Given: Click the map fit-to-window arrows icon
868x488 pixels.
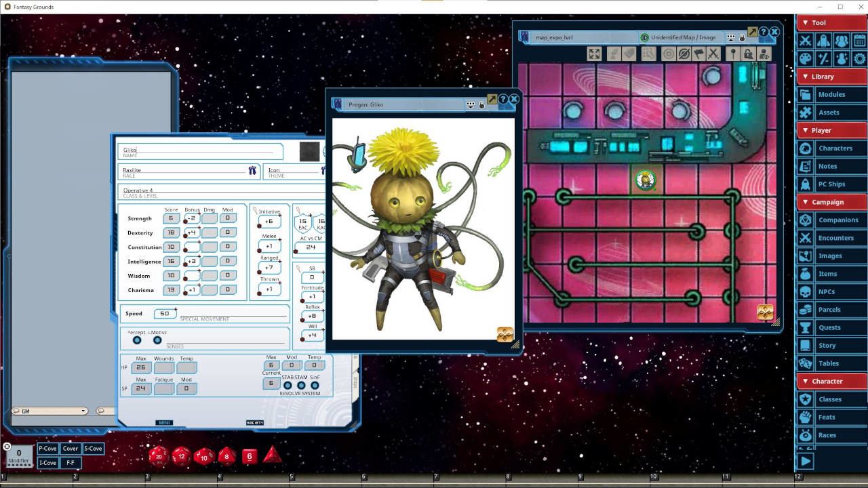Looking at the screenshot, I should [594, 54].
